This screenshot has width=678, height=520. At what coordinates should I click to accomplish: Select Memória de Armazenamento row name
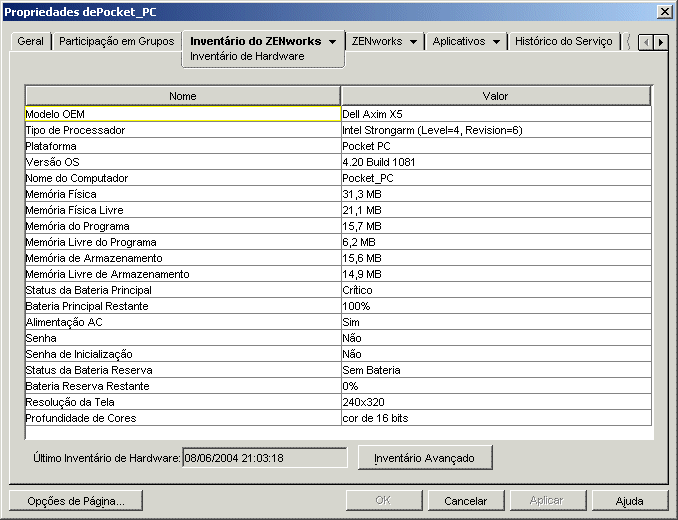(183, 258)
